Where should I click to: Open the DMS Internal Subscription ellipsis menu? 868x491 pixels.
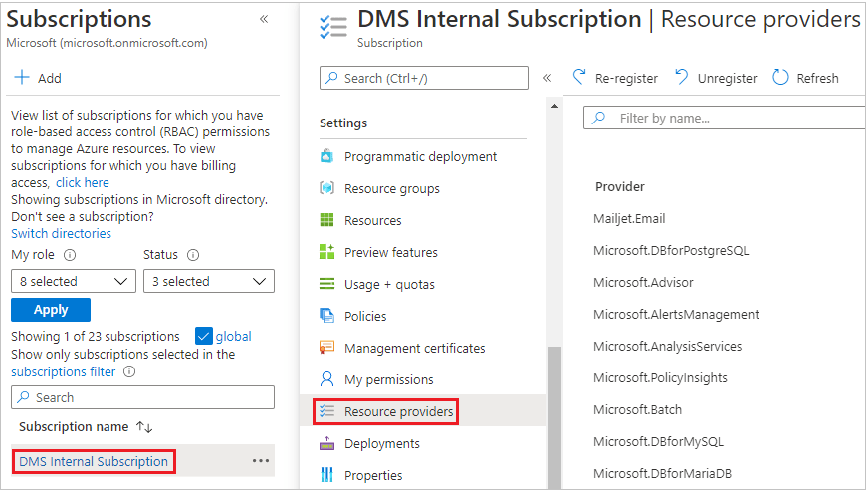pos(261,461)
